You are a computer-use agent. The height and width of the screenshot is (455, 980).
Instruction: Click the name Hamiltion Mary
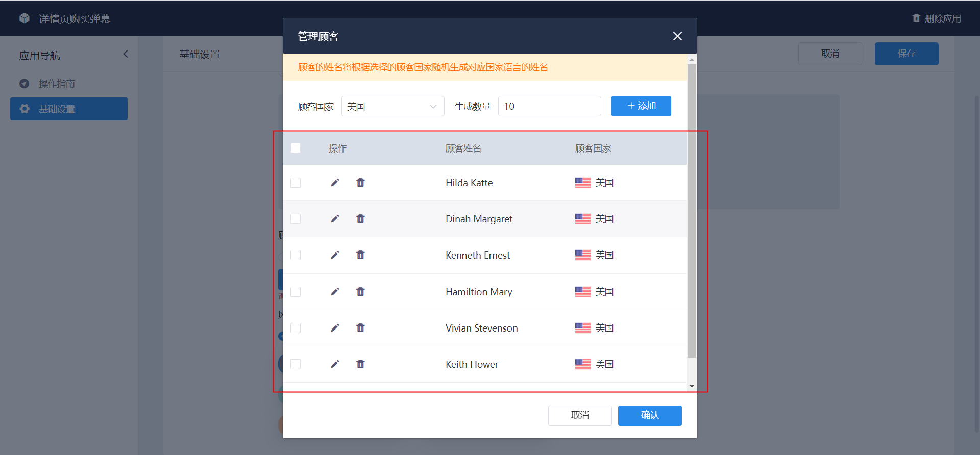[x=479, y=292]
